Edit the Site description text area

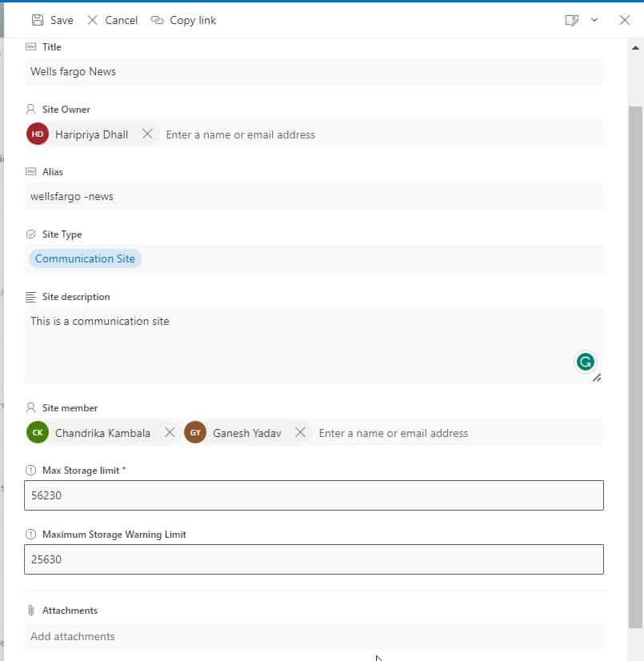click(x=314, y=346)
